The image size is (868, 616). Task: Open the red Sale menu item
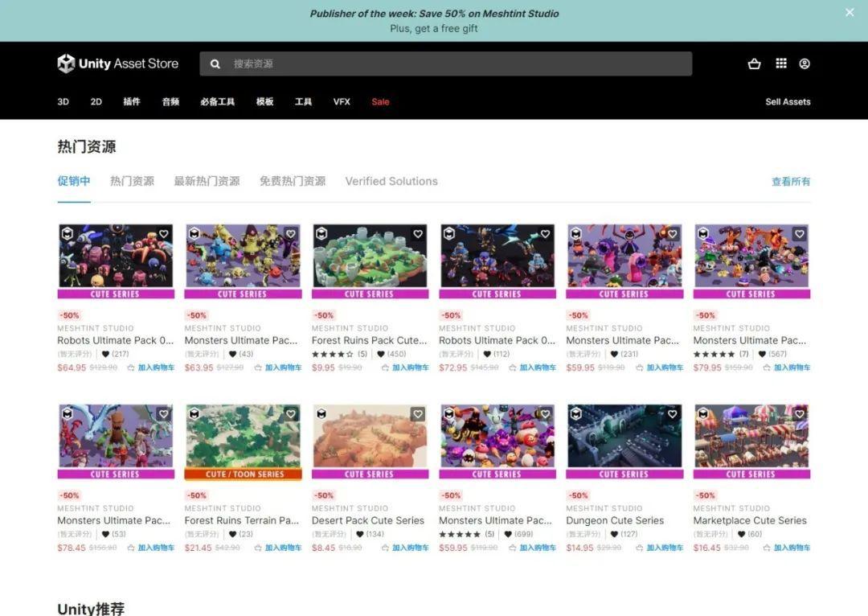pyautogui.click(x=380, y=102)
